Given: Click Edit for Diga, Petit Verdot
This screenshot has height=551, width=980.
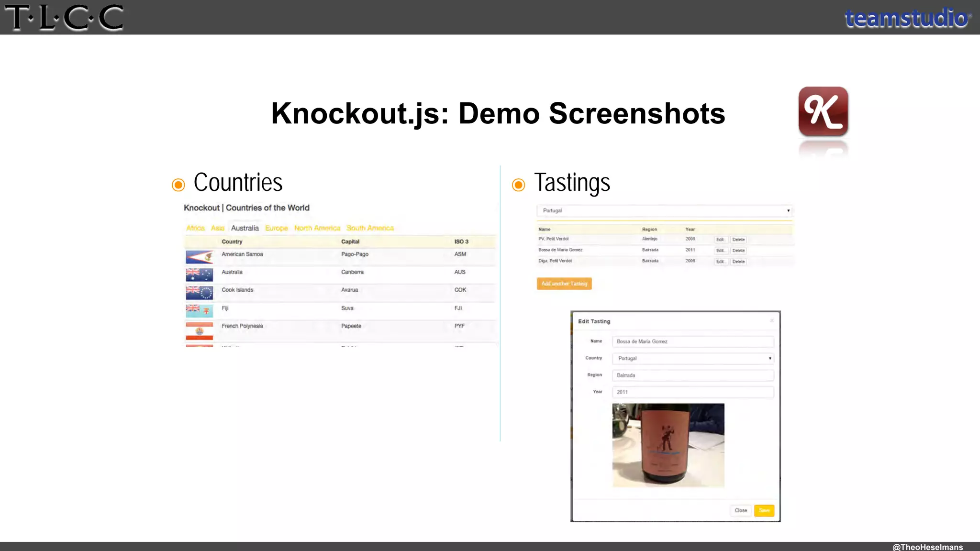Looking at the screenshot, I should coord(721,262).
